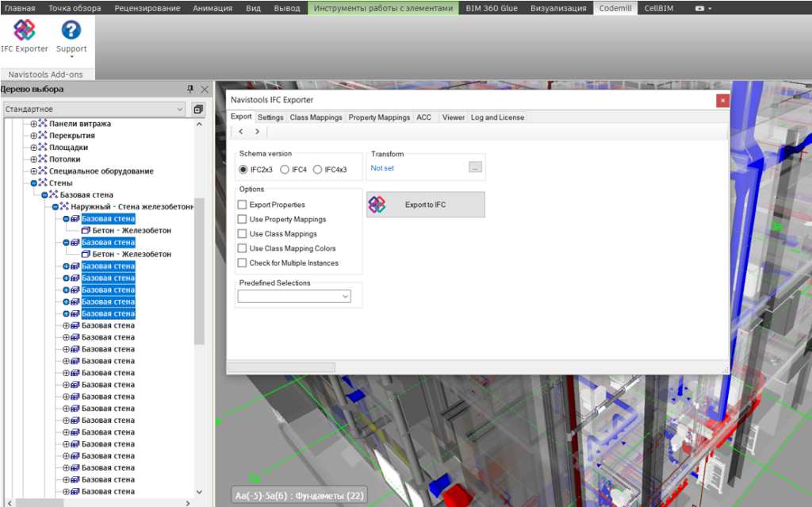Switch to the Log and License tab

pos(497,117)
